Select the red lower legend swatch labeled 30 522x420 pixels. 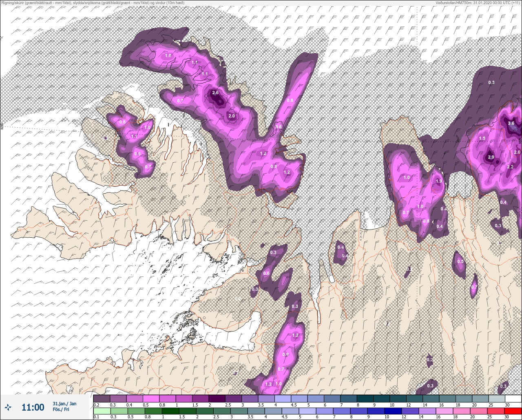click(513, 411)
